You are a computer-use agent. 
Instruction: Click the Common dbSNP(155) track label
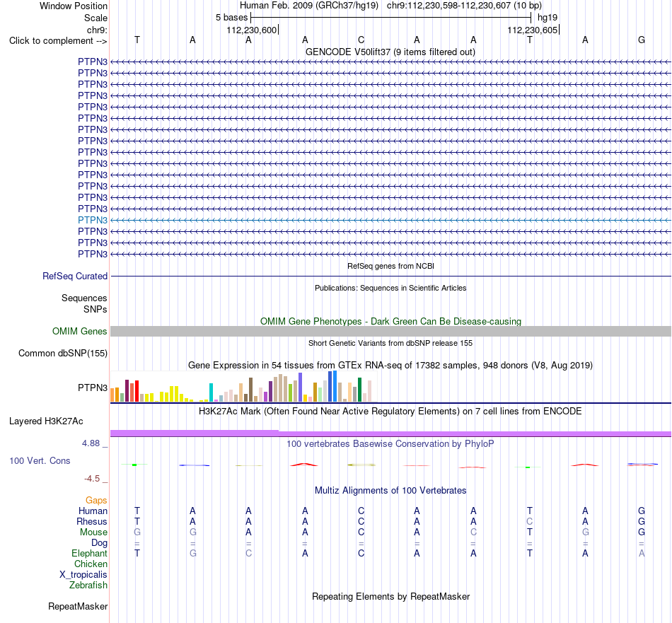63,354
